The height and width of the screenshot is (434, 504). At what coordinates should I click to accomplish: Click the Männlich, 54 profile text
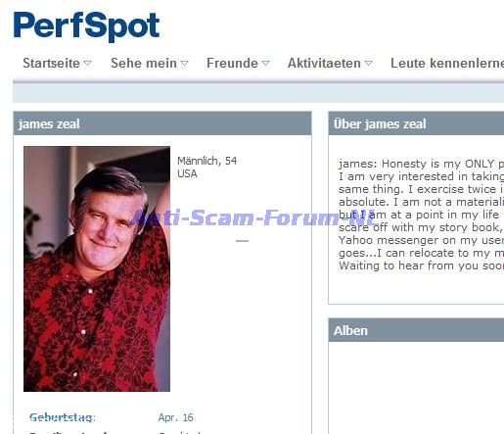207,161
